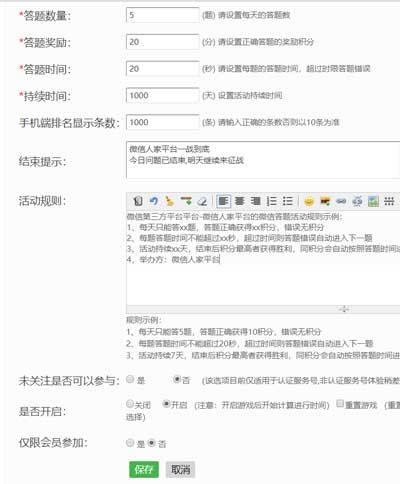Focus the 持续时间 input field
Screen dimensions: 400x484
163,96
